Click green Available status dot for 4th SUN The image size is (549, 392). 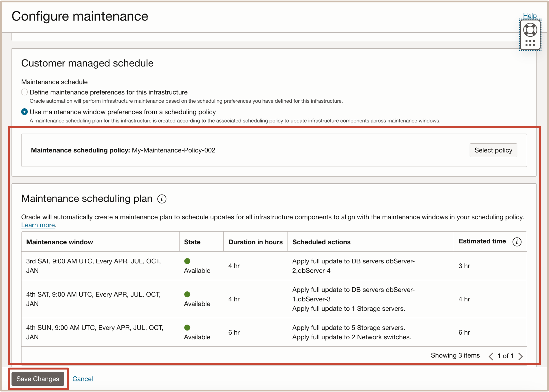[187, 328]
